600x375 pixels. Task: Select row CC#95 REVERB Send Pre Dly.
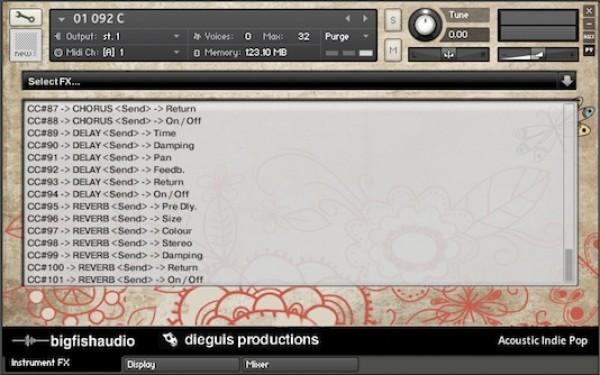pyautogui.click(x=112, y=207)
